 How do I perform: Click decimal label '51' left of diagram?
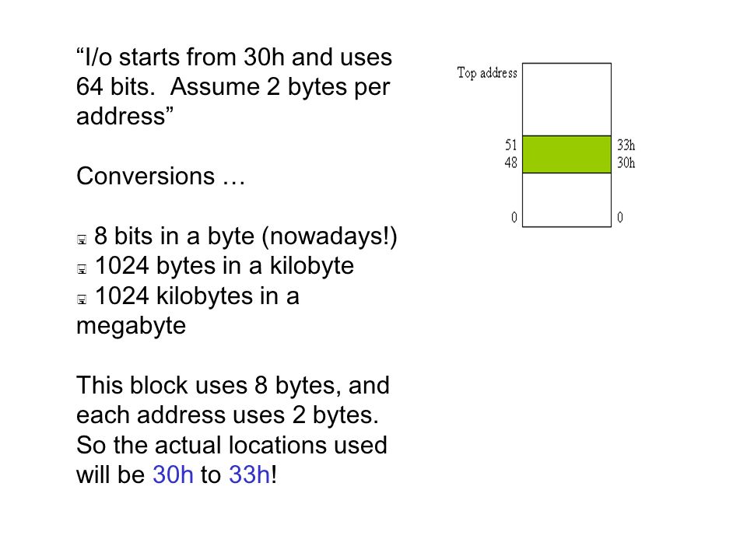510,145
